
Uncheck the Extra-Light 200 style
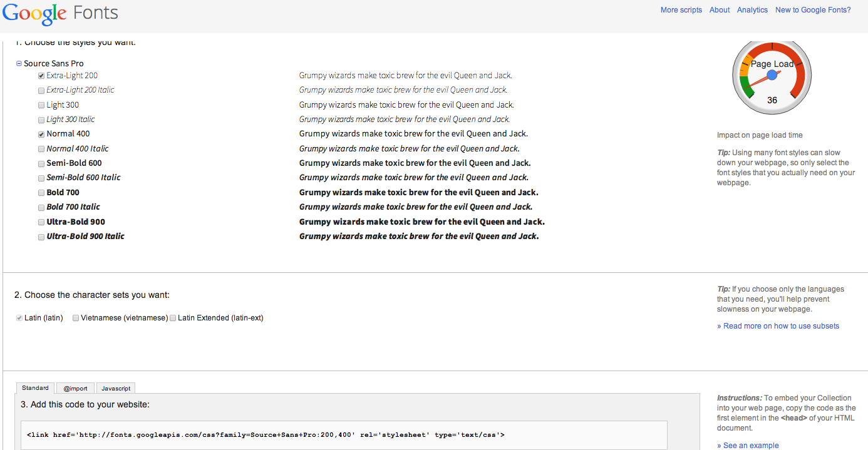tap(41, 76)
